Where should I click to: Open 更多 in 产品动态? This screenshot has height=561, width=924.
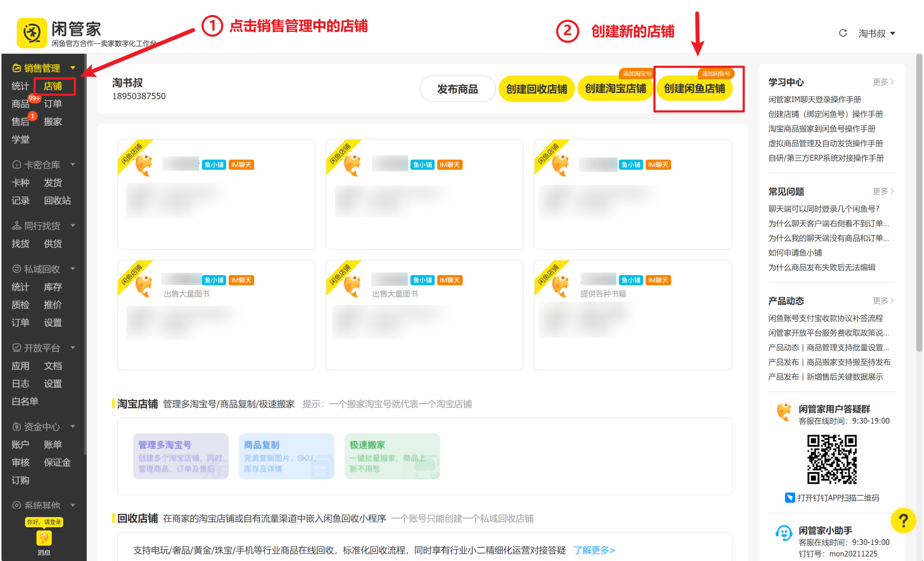tap(883, 301)
